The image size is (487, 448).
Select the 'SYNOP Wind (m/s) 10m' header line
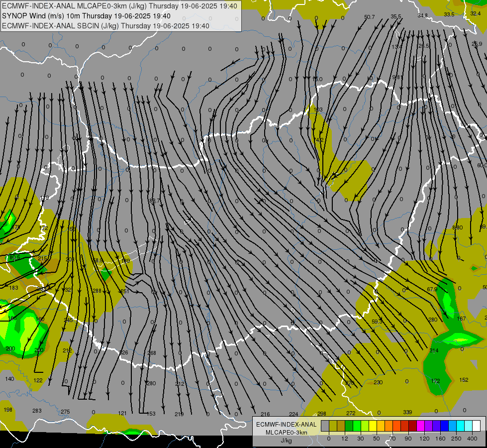tap(86, 16)
